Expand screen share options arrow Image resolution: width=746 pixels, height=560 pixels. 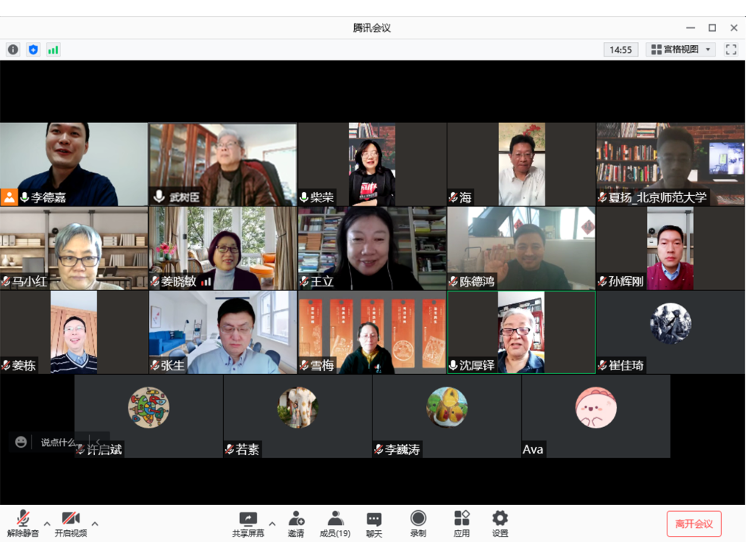tap(272, 524)
